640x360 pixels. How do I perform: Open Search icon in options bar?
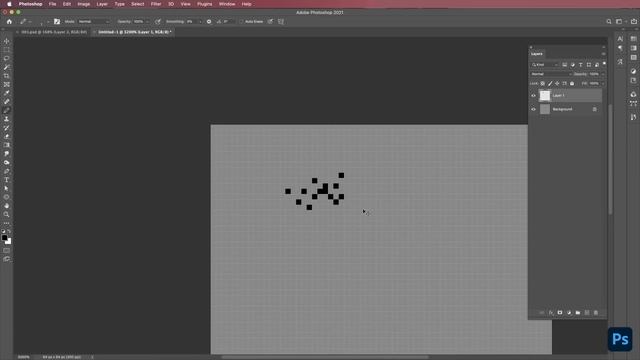pos(609,22)
